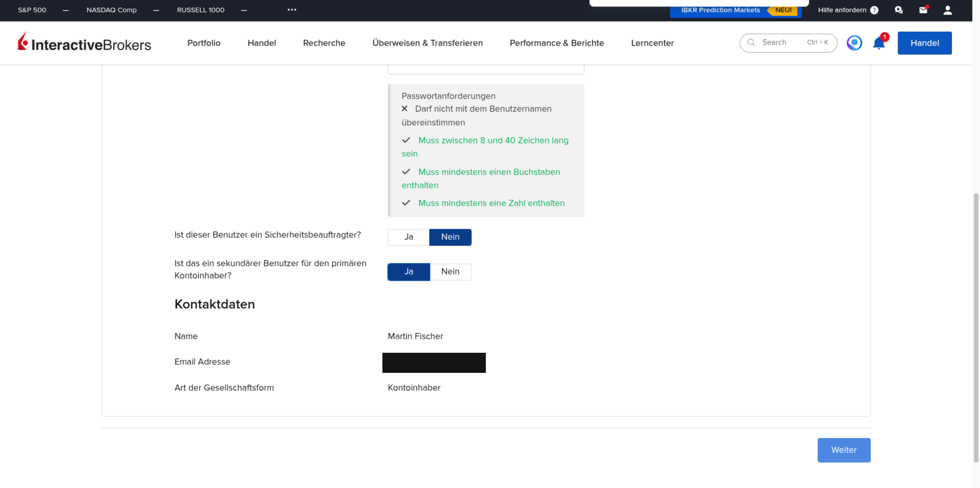The height and width of the screenshot is (488, 980).
Task: Click the Kontaktdaten heading
Action: (215, 304)
